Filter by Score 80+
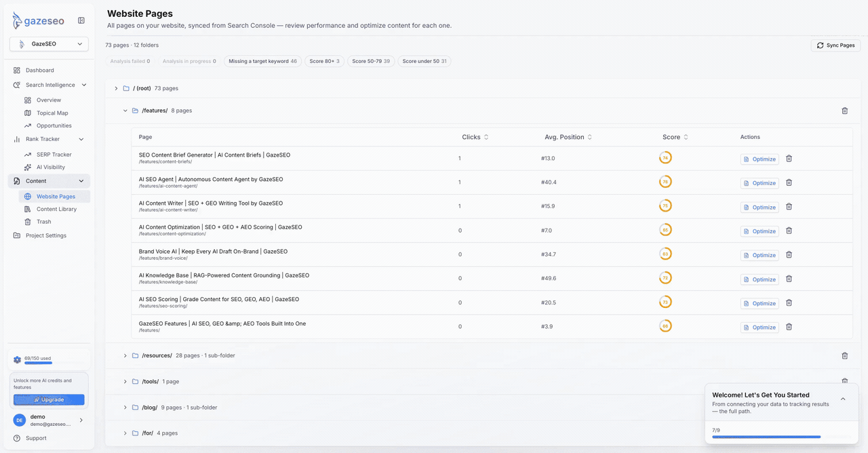Image resolution: width=868 pixels, height=453 pixels. 325,62
